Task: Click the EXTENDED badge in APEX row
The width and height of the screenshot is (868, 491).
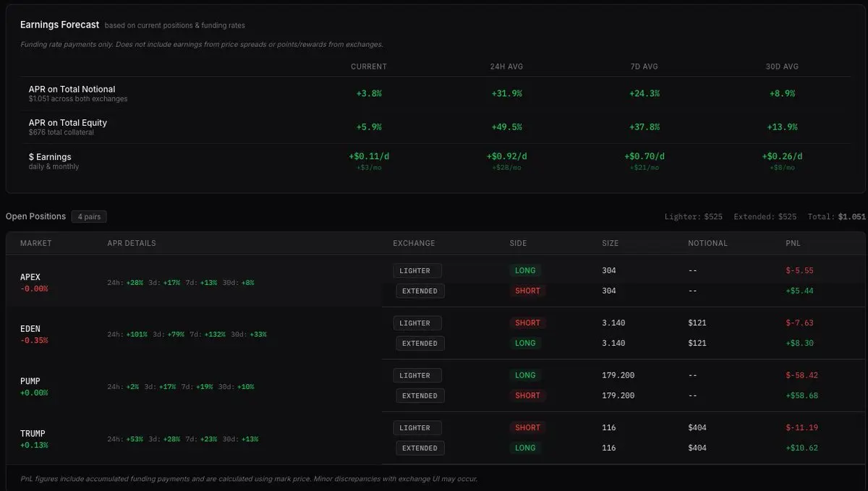Action: point(420,291)
